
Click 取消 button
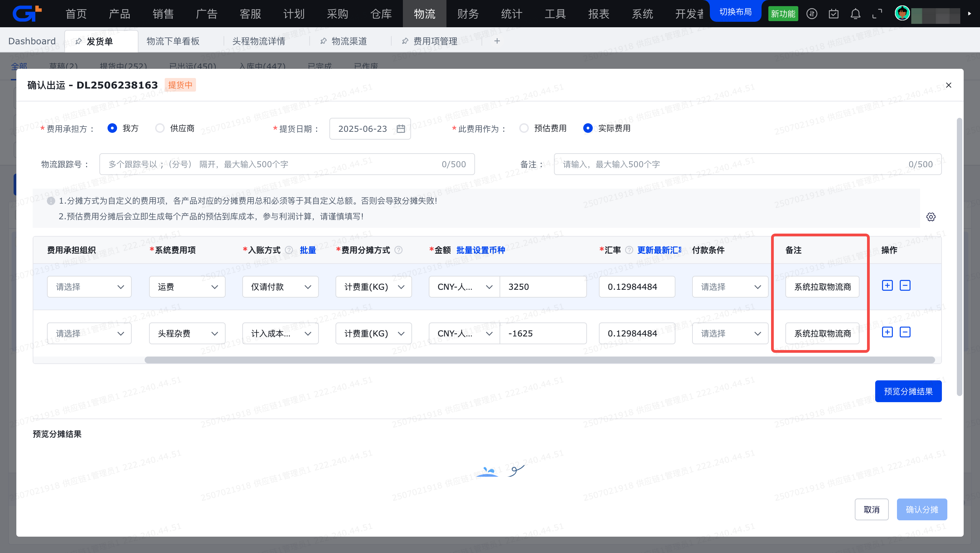[871, 509]
